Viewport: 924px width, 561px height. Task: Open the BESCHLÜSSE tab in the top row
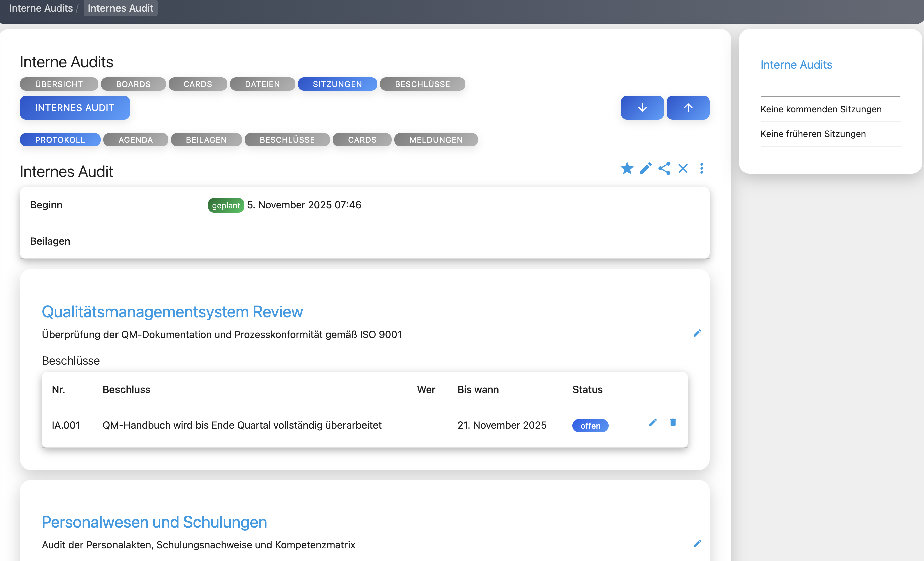coord(422,84)
